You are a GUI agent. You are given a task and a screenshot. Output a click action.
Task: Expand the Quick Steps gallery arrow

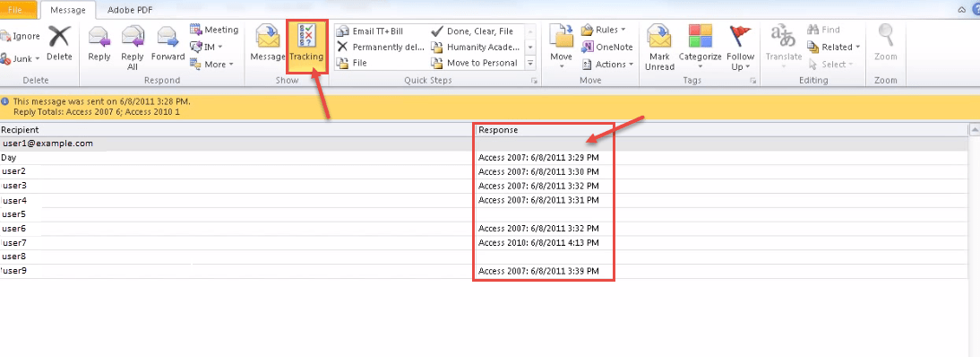pyautogui.click(x=530, y=63)
